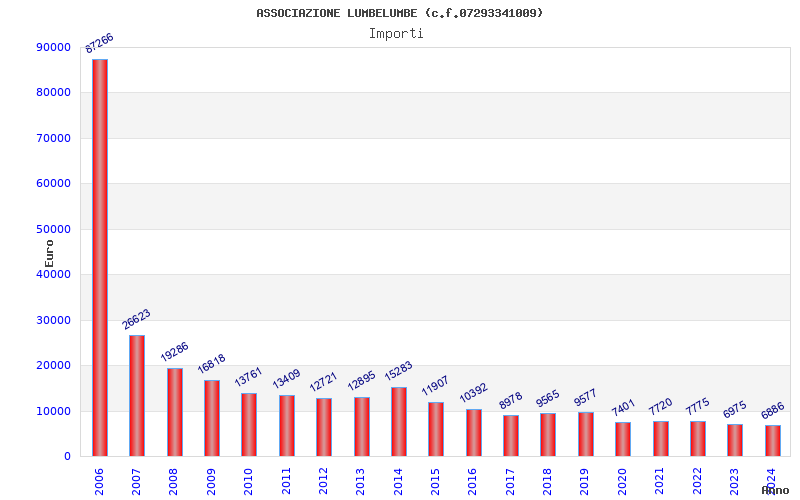The image size is (800, 500).
Task: Click the 90000 y-axis tick label
Action: pyautogui.click(x=54, y=47)
